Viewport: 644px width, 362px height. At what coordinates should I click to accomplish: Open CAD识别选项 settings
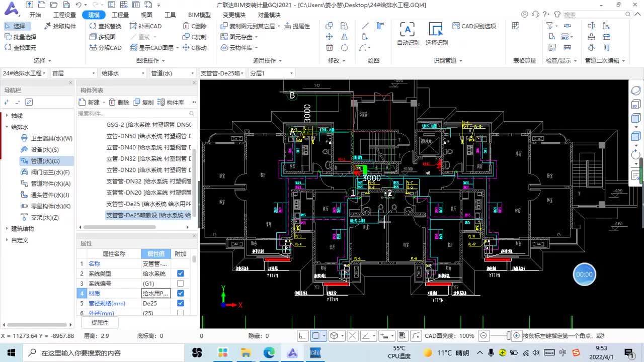[474, 26]
